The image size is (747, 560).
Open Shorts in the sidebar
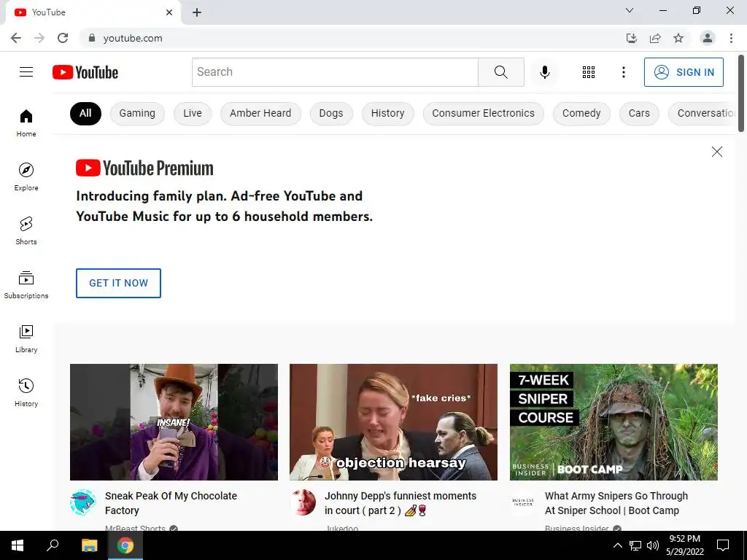26,230
